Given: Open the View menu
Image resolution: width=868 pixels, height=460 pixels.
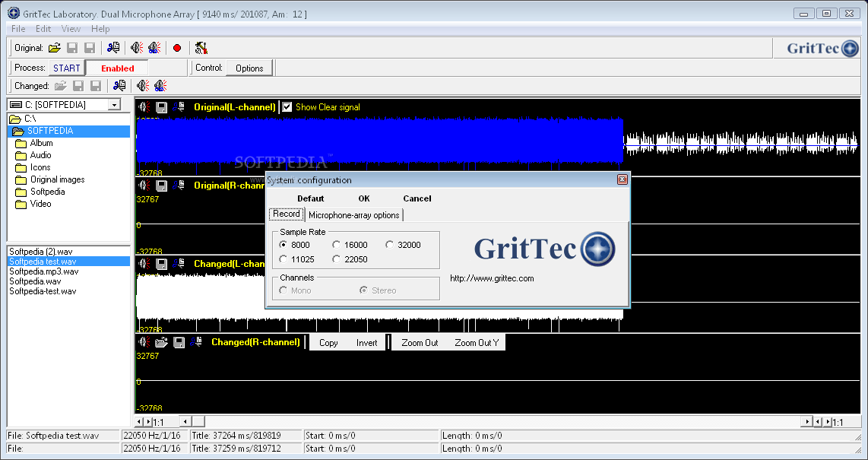Looking at the screenshot, I should [x=71, y=28].
